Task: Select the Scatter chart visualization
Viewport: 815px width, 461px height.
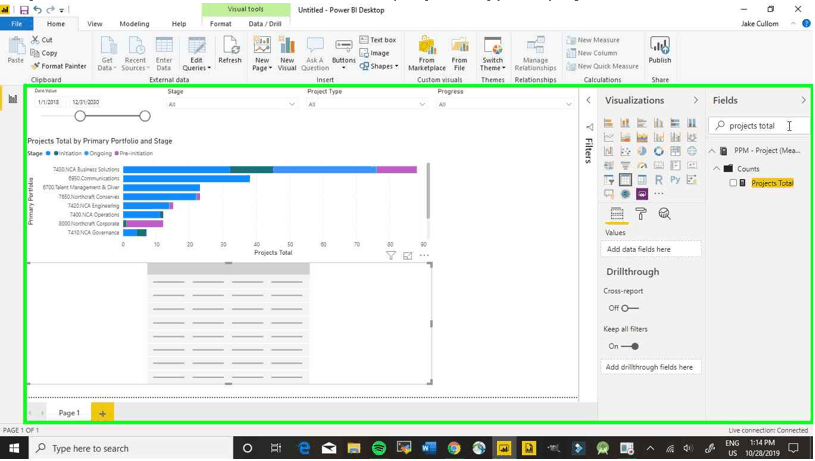Action: pos(625,151)
